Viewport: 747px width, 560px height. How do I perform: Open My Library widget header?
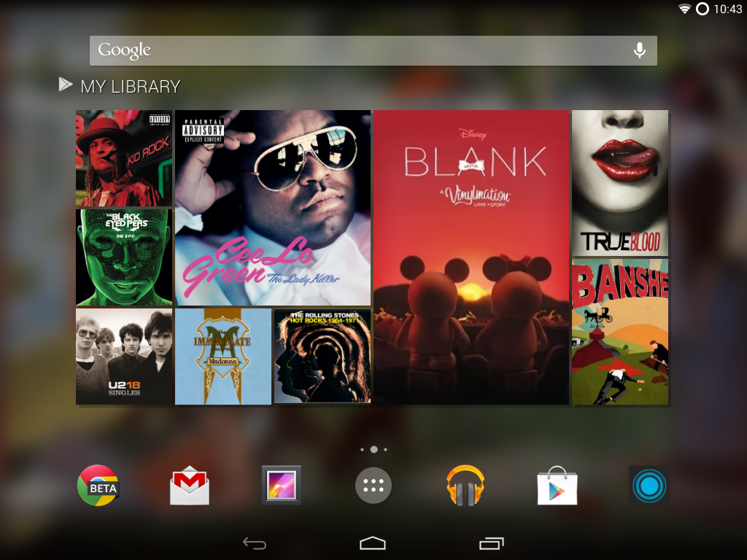120,86
